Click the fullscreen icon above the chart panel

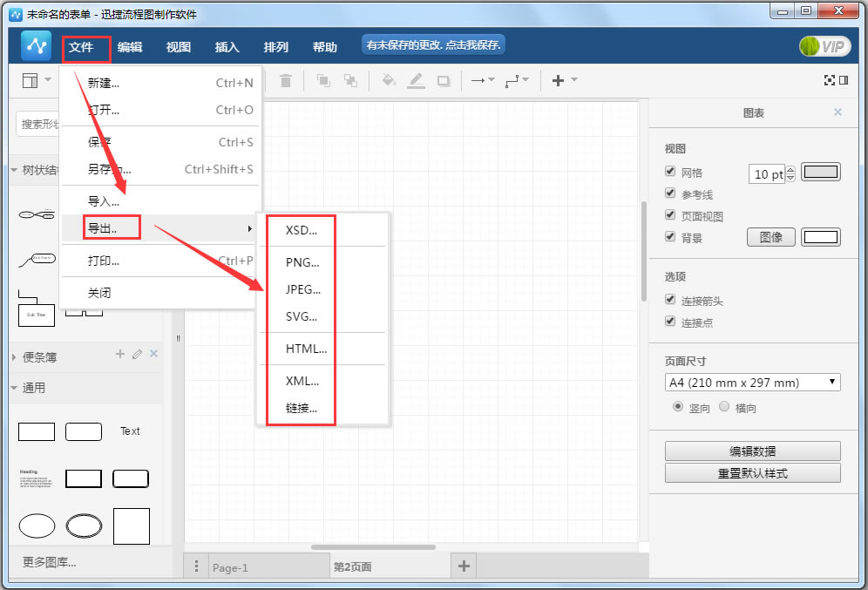tap(828, 79)
